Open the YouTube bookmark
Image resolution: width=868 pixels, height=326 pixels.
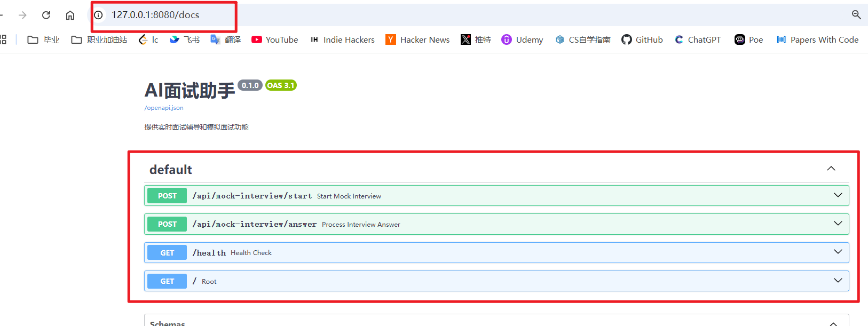click(275, 39)
